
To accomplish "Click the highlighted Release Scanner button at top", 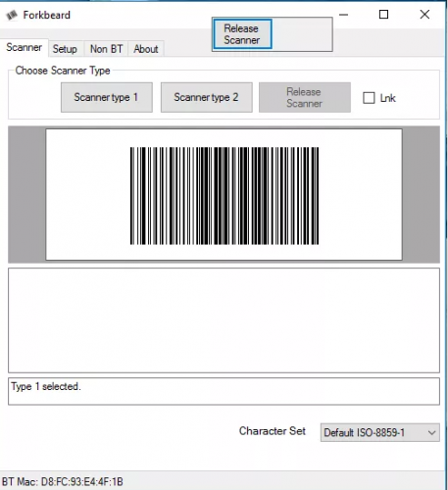I will coord(242,34).
